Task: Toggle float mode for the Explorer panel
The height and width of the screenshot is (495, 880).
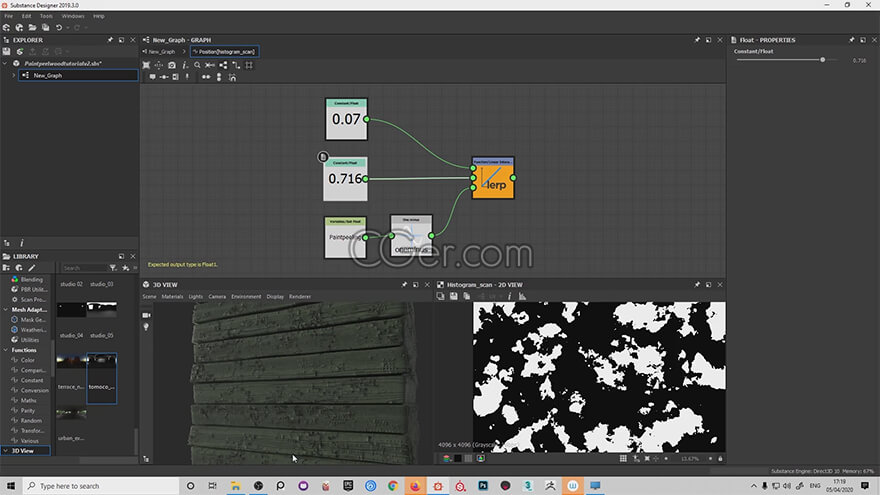Action: pos(121,40)
